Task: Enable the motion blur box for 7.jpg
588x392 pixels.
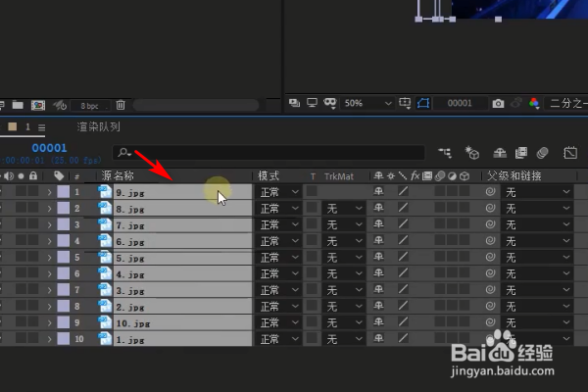Action: [440, 224]
